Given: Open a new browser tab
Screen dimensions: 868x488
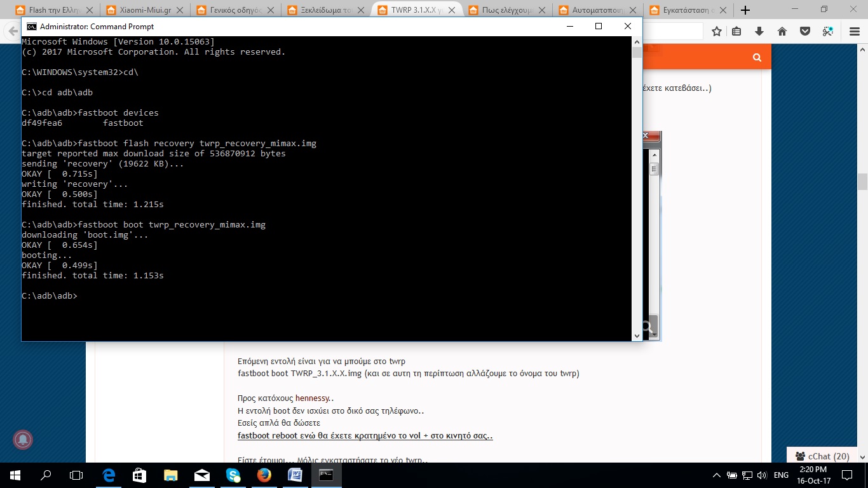Looking at the screenshot, I should pyautogui.click(x=745, y=10).
